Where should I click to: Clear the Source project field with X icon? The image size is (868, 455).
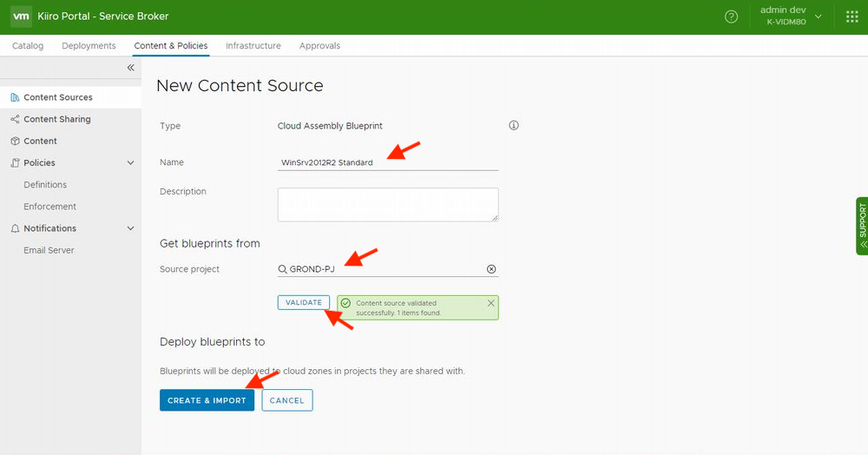coord(491,269)
